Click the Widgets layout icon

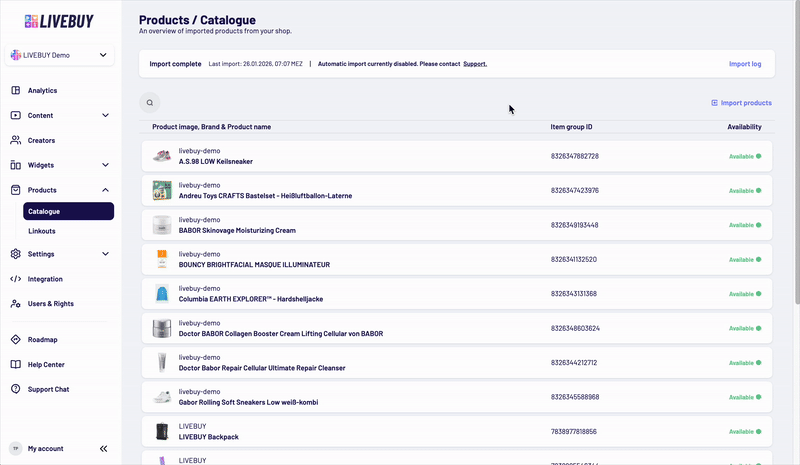click(x=16, y=165)
